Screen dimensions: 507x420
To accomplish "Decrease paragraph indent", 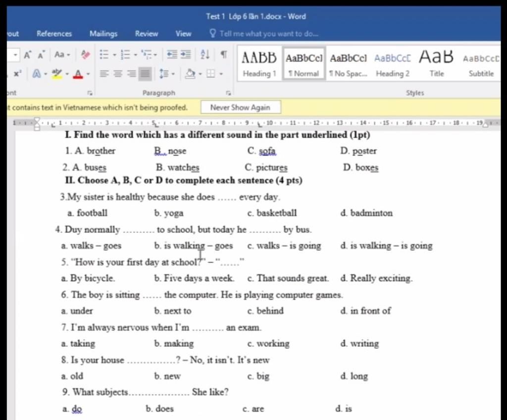I will point(172,54).
